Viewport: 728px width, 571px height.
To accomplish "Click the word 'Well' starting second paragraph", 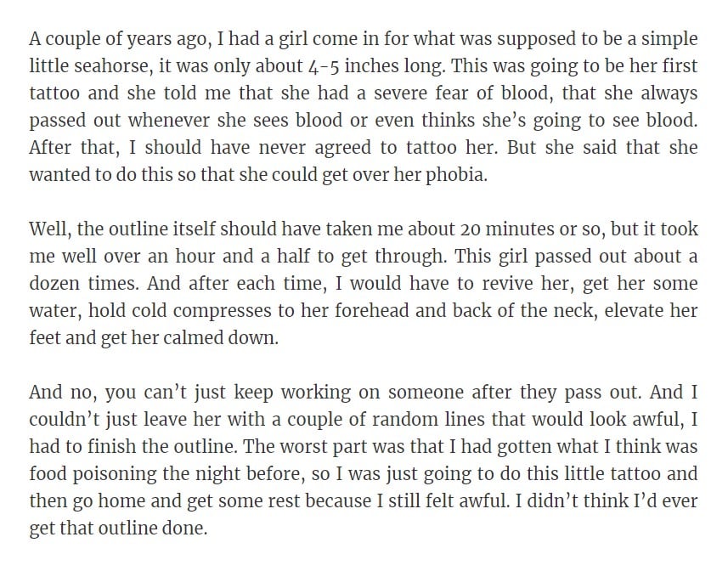I will point(48,229).
